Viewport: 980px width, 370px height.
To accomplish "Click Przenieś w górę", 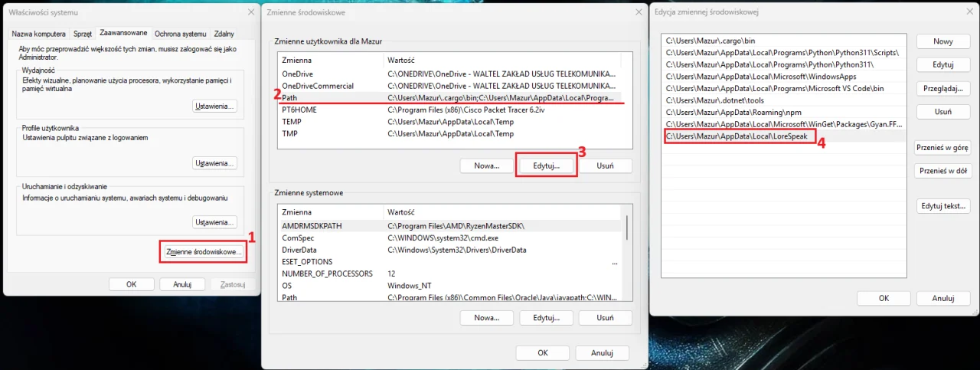I will (x=943, y=148).
